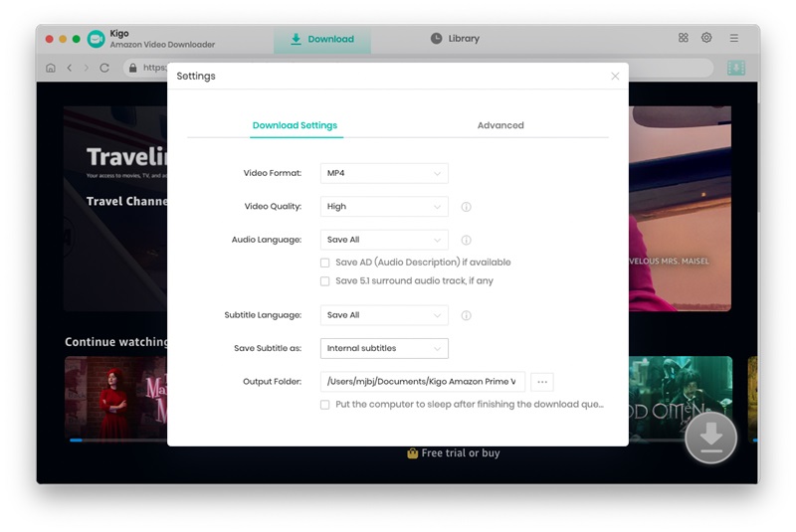Open the four-squares tools icon
796x532 pixels.
(x=683, y=38)
